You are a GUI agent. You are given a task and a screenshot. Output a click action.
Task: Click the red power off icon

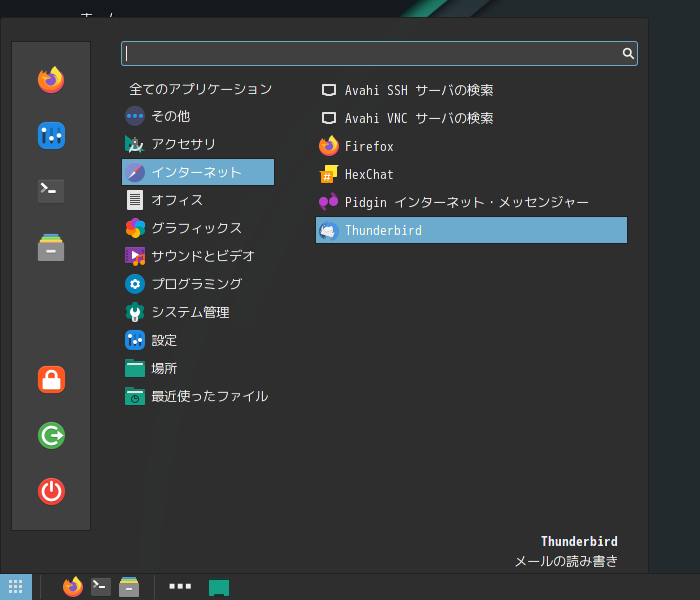tap(51, 491)
